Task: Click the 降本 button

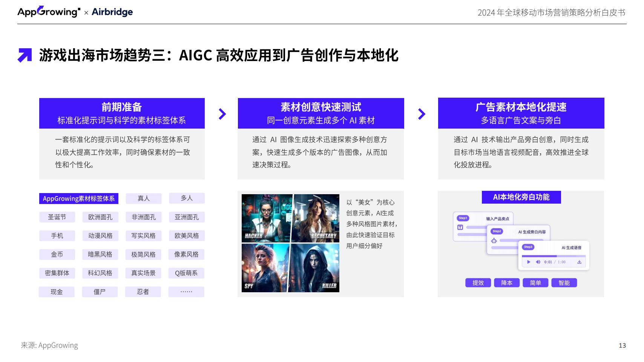Action: pos(507,283)
